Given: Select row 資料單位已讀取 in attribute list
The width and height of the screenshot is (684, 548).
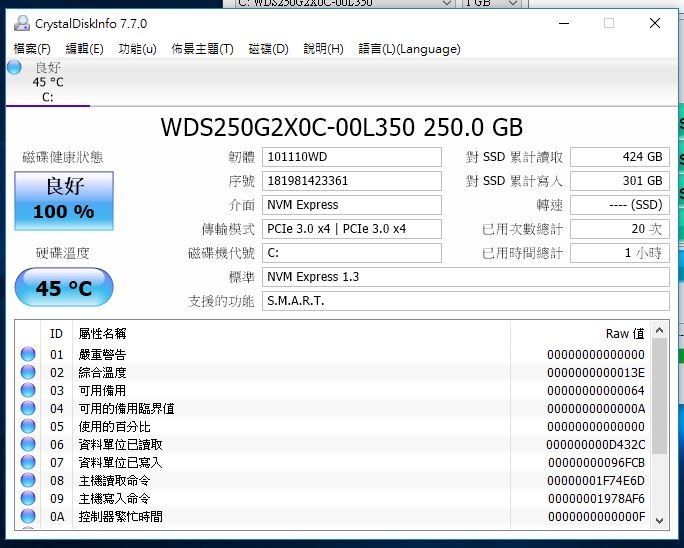Looking at the screenshot, I should click(333, 444).
